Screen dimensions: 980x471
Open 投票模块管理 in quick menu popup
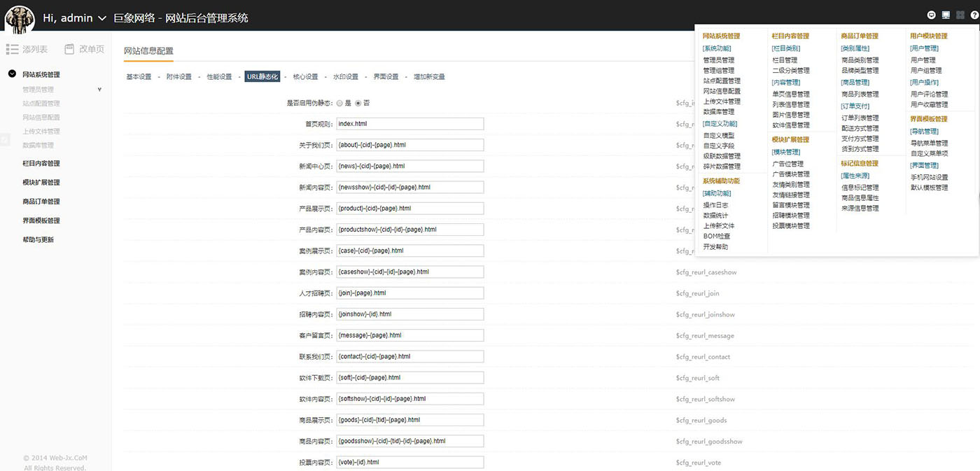(x=791, y=226)
